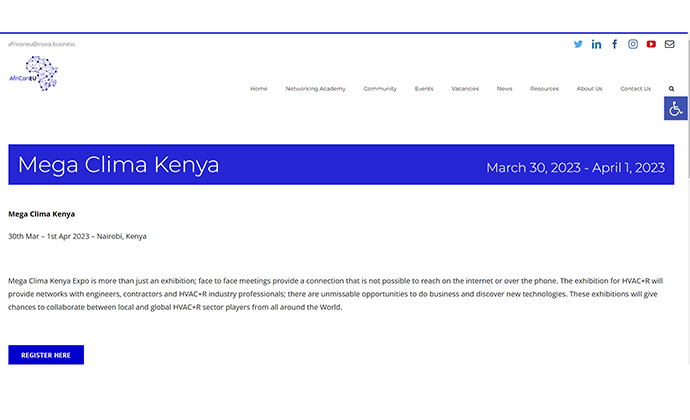Open the Networking Academy menu
Screen dimensions: 690x420
tap(315, 89)
